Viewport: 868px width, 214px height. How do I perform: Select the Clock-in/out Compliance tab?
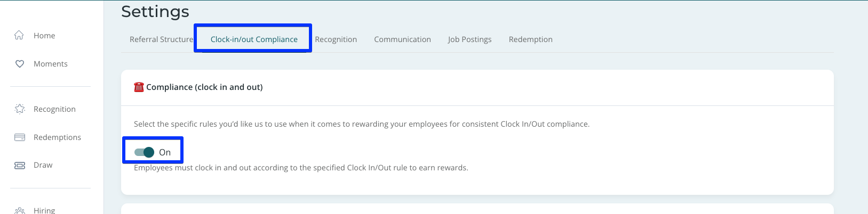pyautogui.click(x=254, y=39)
